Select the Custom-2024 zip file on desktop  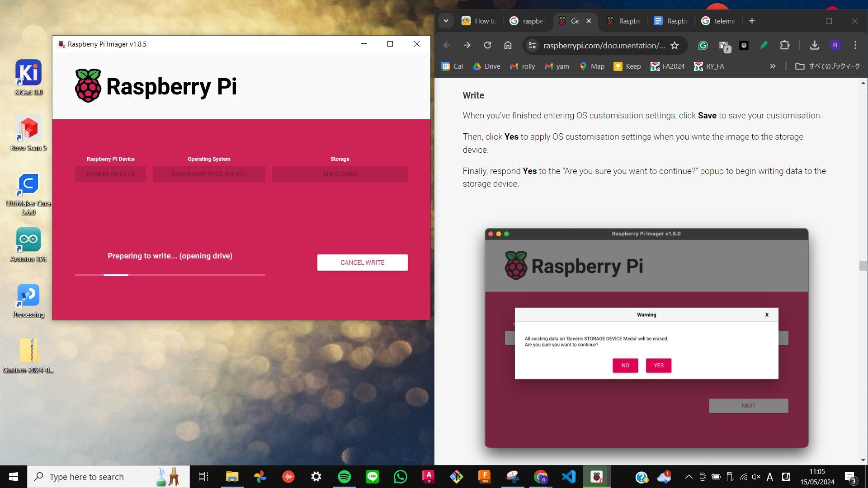tap(28, 356)
